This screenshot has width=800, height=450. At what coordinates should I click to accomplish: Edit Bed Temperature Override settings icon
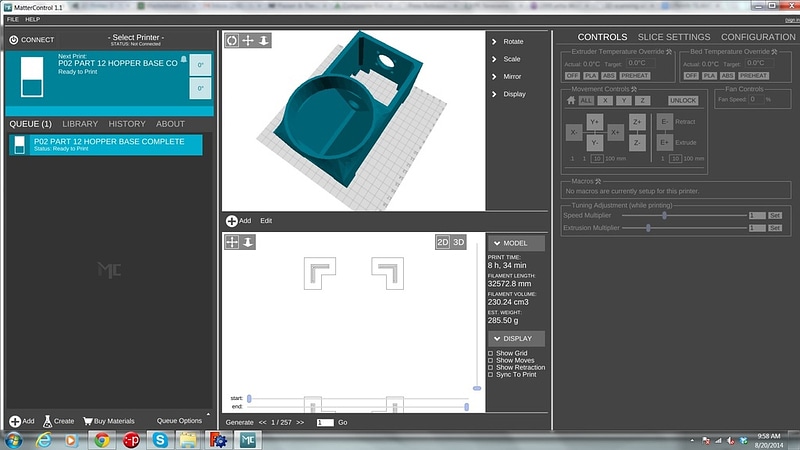coord(774,52)
